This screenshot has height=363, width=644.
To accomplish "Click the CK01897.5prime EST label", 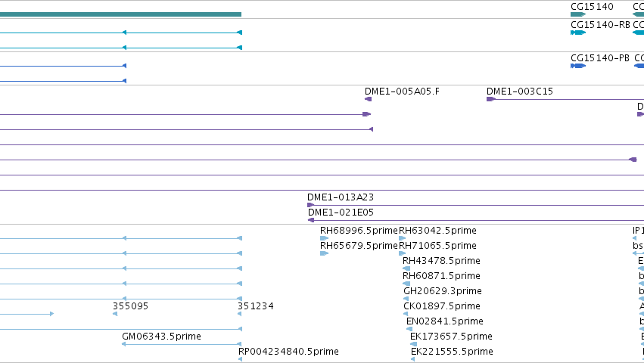I will 441,306.
